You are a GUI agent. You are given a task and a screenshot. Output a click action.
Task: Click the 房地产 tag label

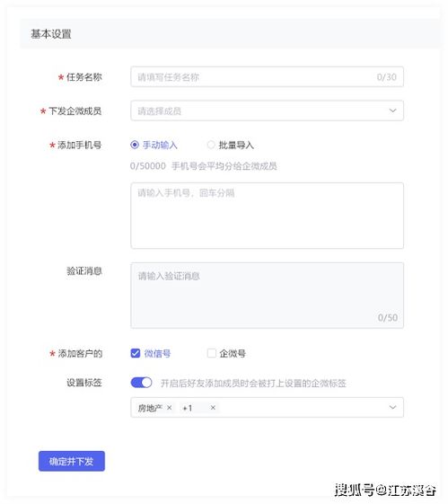(x=150, y=408)
